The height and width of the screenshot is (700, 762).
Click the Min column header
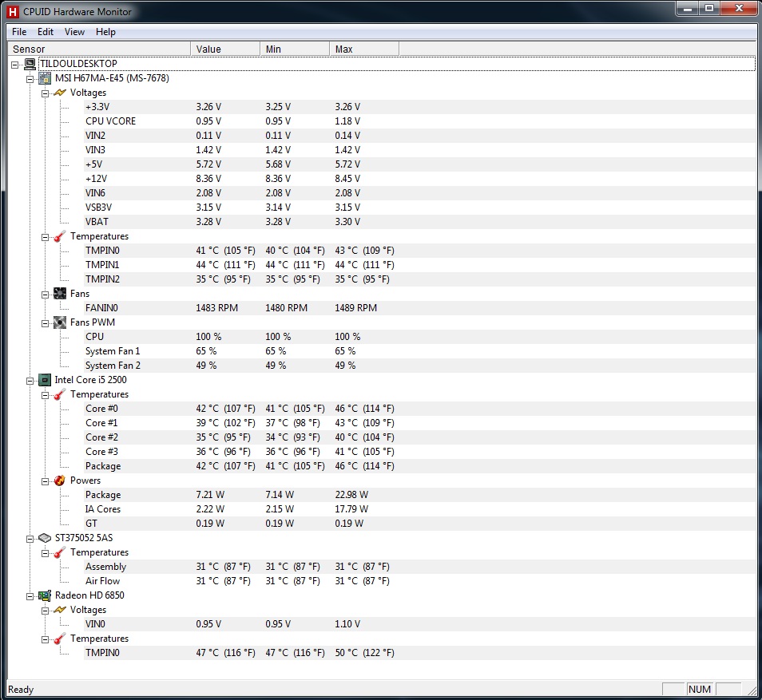[295, 49]
